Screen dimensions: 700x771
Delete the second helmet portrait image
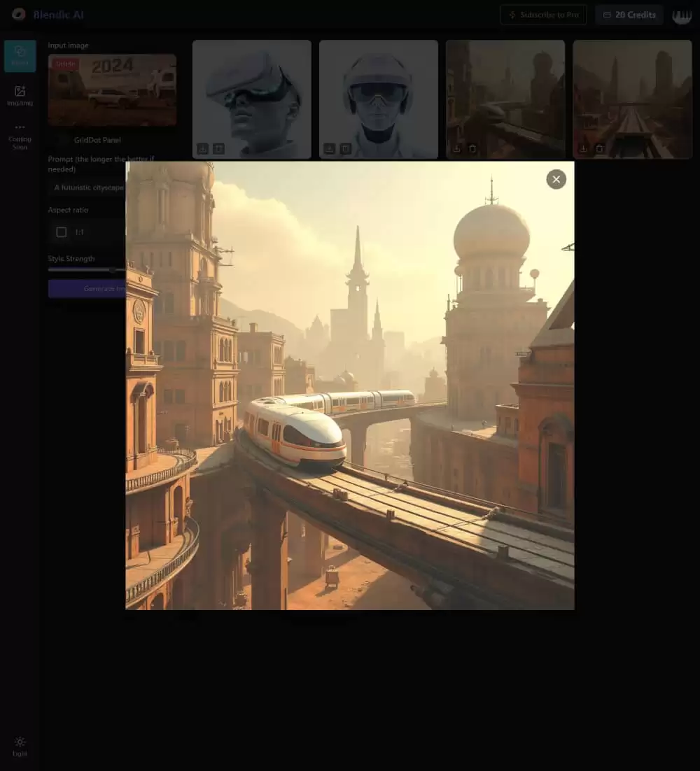[x=345, y=148]
